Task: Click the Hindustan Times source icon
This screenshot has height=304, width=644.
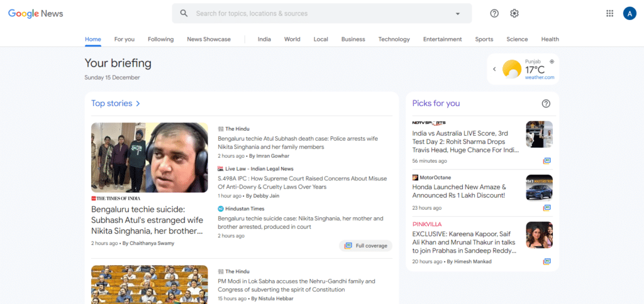Action: (221, 209)
